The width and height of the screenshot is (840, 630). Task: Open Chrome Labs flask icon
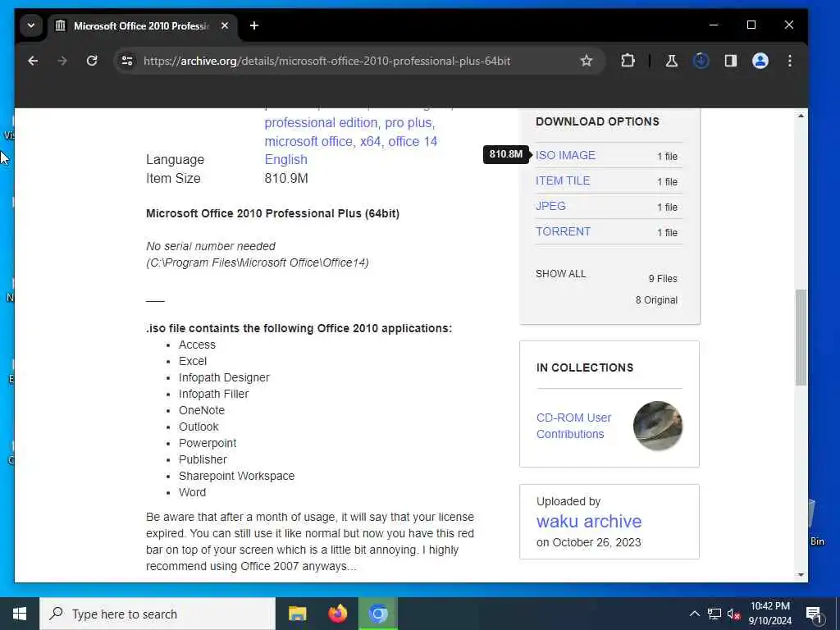coord(671,61)
